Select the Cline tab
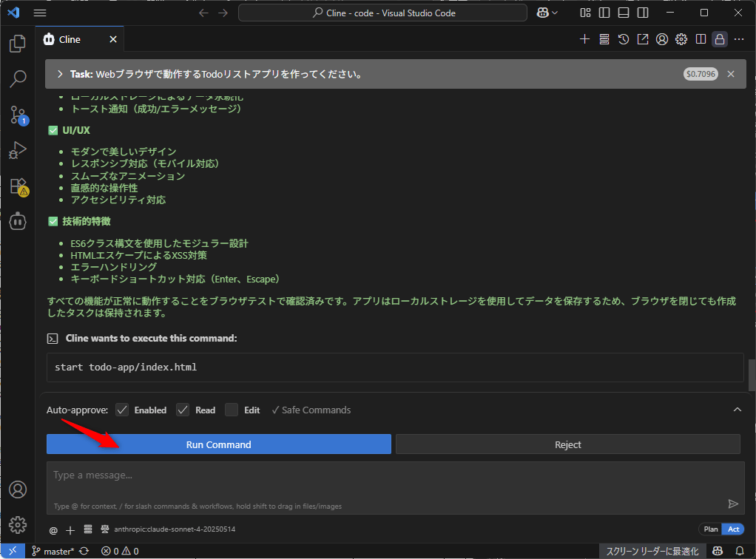The width and height of the screenshot is (756, 559). coord(70,39)
